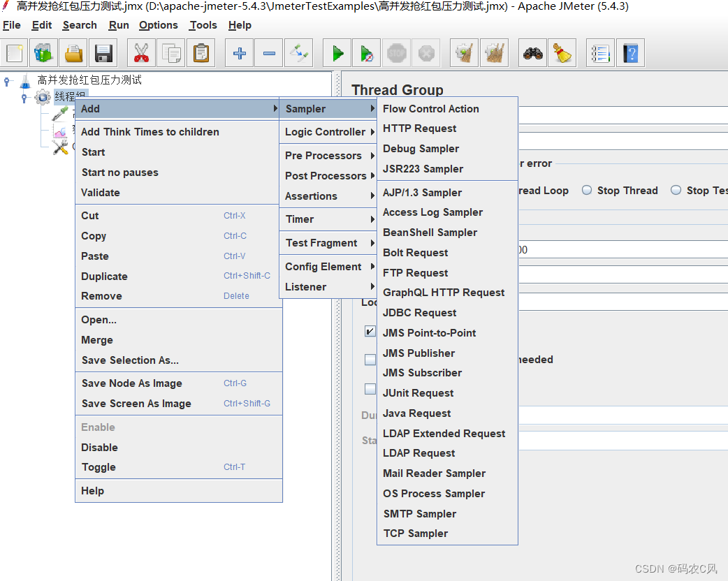Image resolution: width=728 pixels, height=581 pixels.
Task: Click the Clear All double broom icon
Action: click(495, 53)
